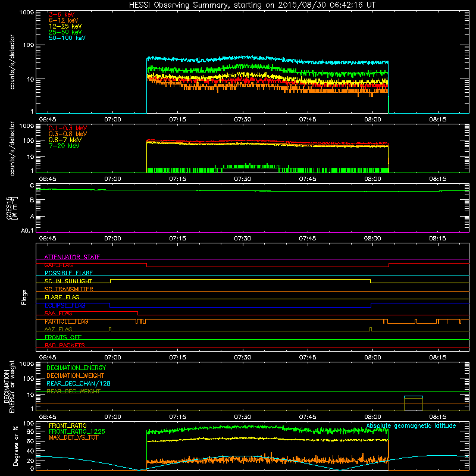Viewport: 476px width, 476px height.
Task: Click the cyan REAR_DEC_CHAN box near 08:10
Action: (x=413, y=396)
